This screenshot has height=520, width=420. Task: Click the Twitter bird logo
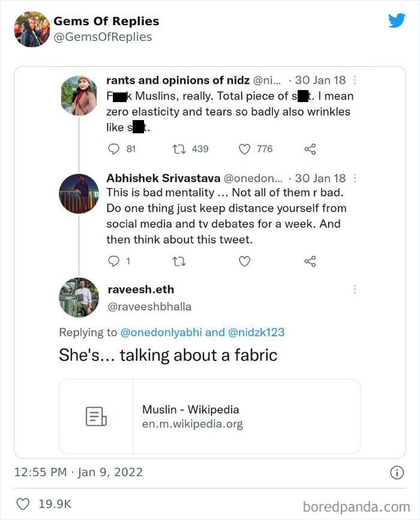coord(397,21)
